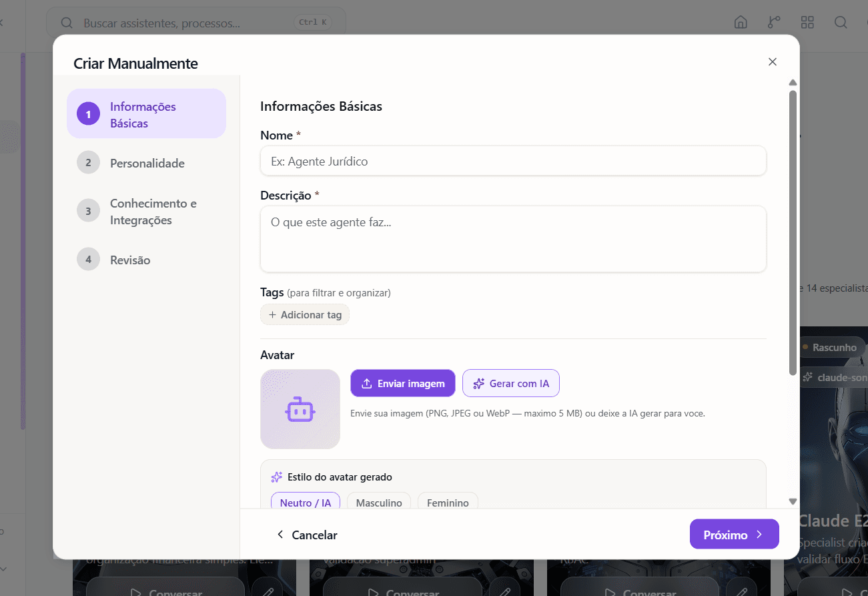Viewport: 868px width, 596px height.
Task: Click the sparkle icon beside Estilo do avatar gerado
Action: [x=277, y=477]
